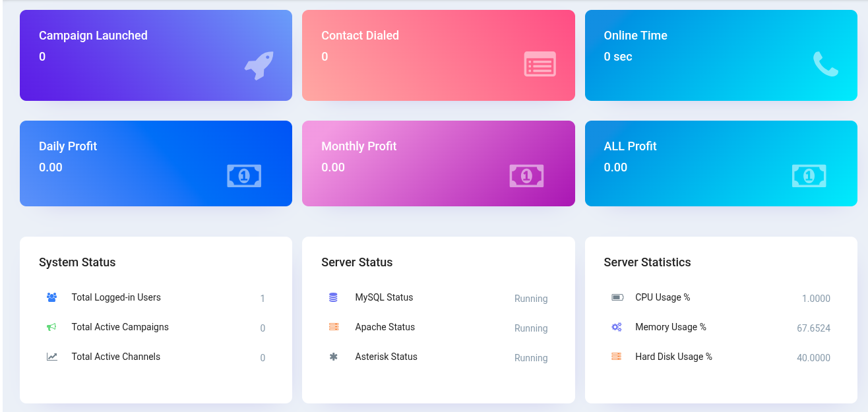
Task: Click the Apache Status server icon
Action: tap(333, 327)
